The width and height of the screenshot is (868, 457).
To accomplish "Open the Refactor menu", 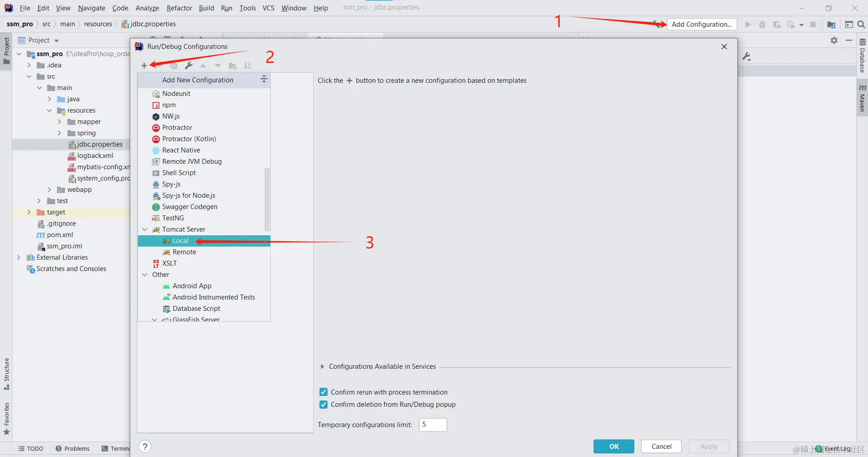I will (x=179, y=8).
